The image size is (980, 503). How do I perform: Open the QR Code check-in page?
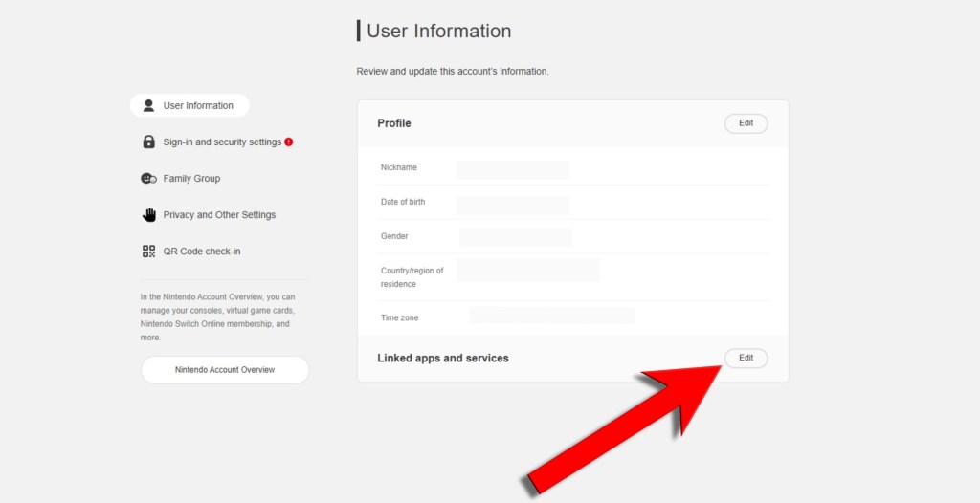tap(202, 251)
